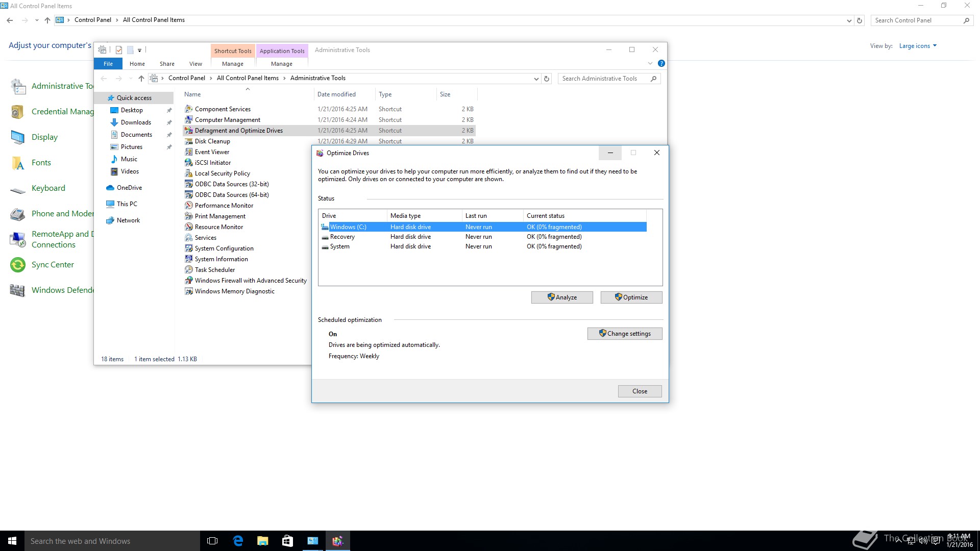Open the Customize Quick Access Toolbar dropdown
The height and width of the screenshot is (551, 980).
(139, 51)
